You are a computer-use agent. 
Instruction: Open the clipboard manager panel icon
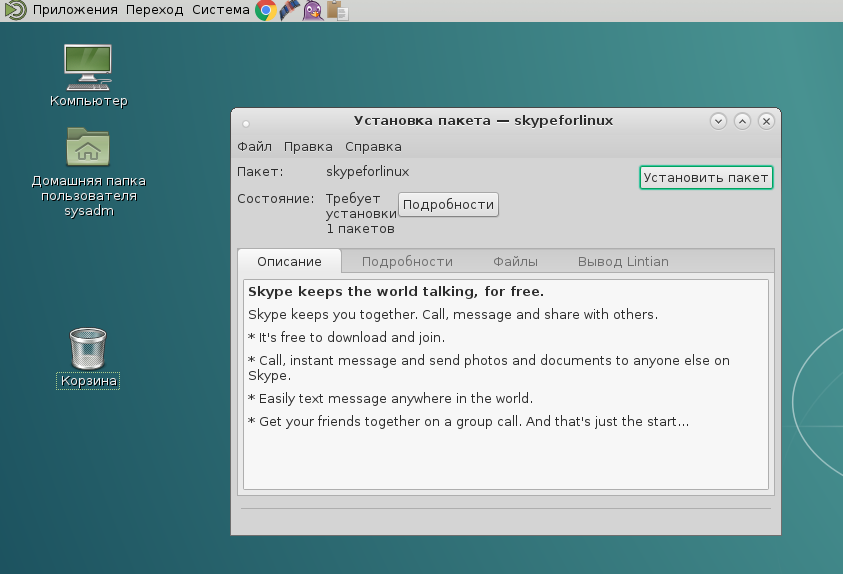tap(337, 10)
